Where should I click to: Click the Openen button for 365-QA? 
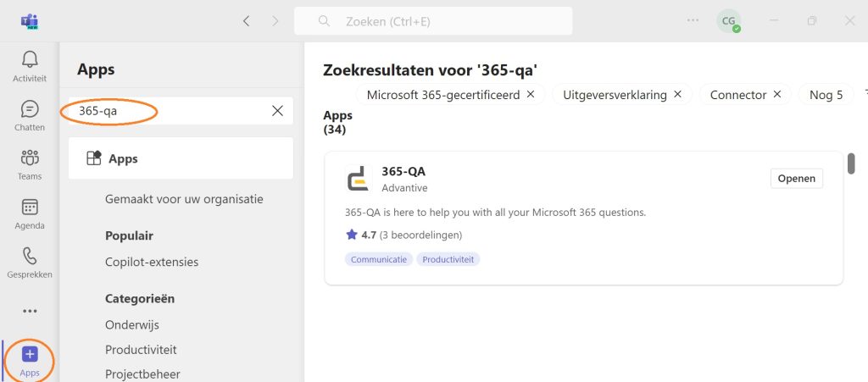(x=797, y=179)
